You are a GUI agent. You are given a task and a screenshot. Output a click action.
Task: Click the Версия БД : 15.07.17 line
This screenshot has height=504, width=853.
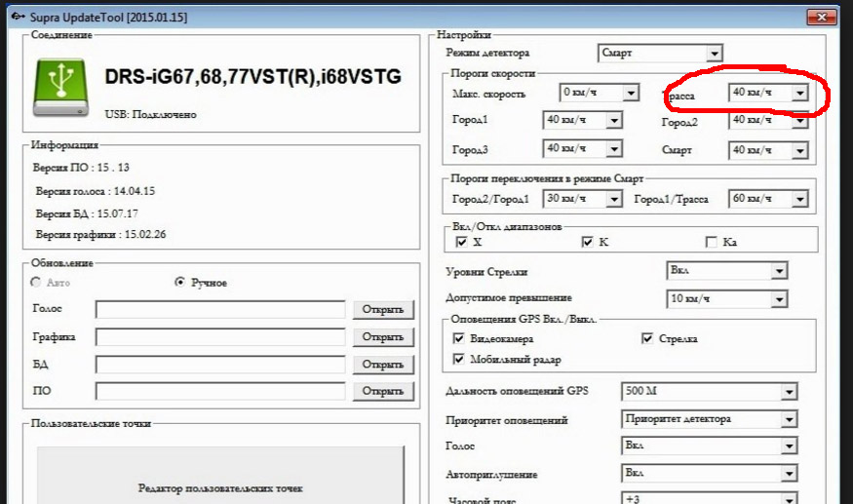pos(87,213)
